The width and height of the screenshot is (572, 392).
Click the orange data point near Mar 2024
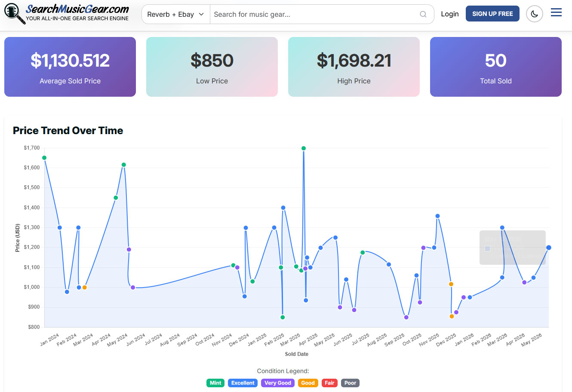[x=85, y=288]
